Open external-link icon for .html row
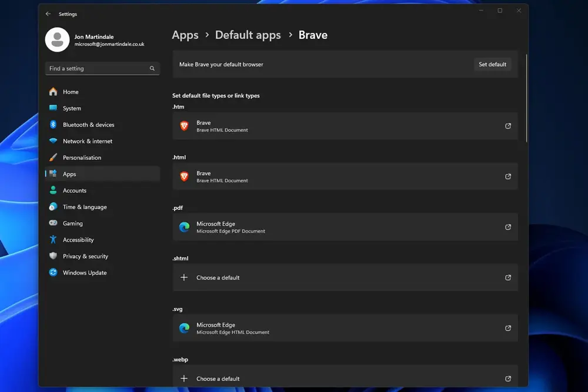This screenshot has height=392, width=588. click(x=508, y=176)
